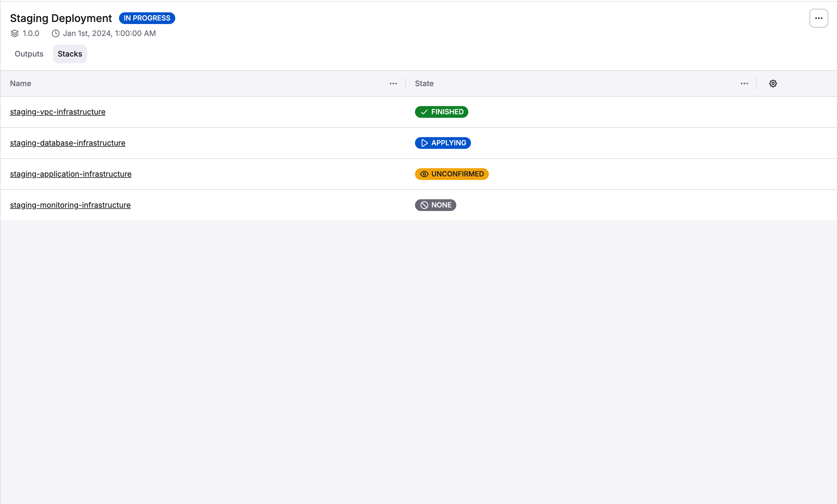Image resolution: width=837 pixels, height=504 pixels.
Task: Open staging-vpc-infrastructure stack link
Action: coord(58,112)
